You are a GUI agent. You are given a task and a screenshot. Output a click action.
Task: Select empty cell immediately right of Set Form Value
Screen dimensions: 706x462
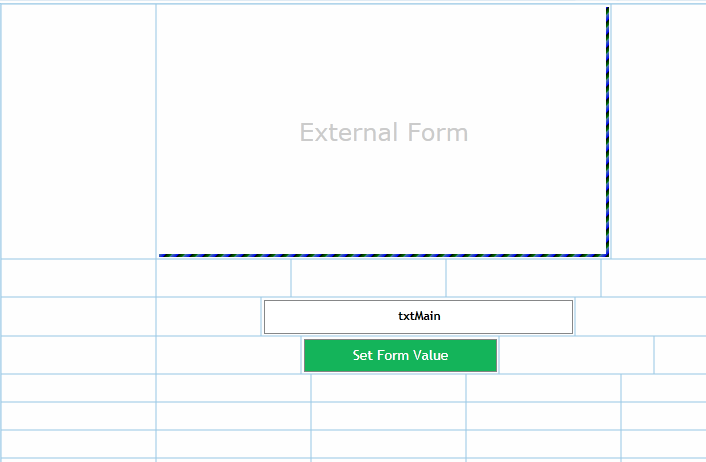[577, 355]
